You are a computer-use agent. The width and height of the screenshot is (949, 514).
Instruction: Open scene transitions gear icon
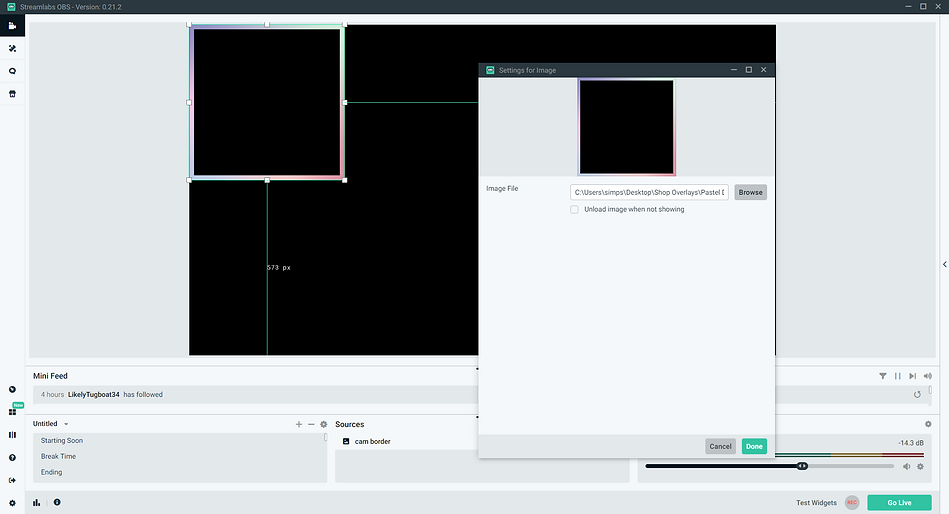323,424
